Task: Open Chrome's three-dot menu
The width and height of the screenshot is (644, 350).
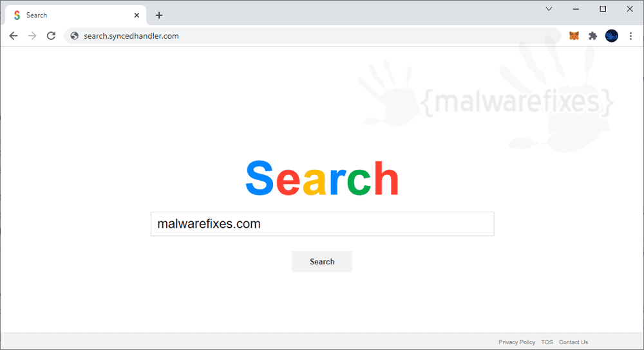Action: tap(630, 36)
